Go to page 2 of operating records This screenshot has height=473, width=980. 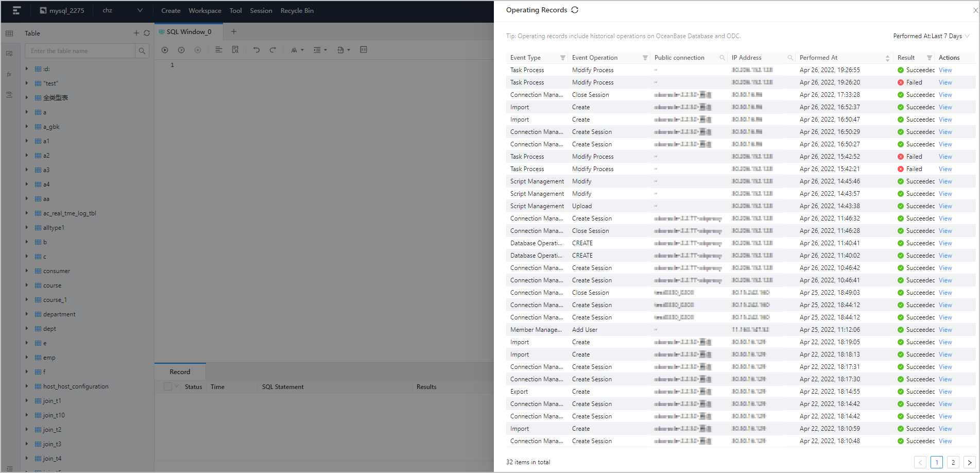tap(953, 462)
